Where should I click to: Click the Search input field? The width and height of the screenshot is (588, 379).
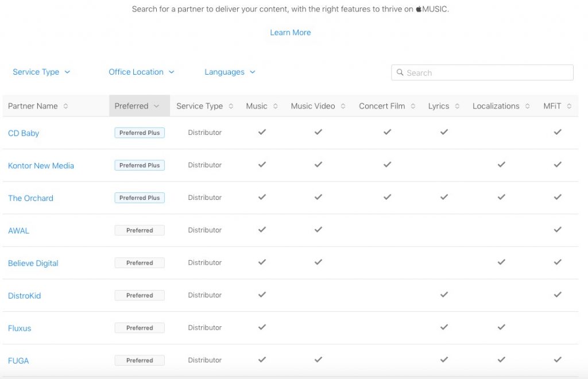coord(482,73)
